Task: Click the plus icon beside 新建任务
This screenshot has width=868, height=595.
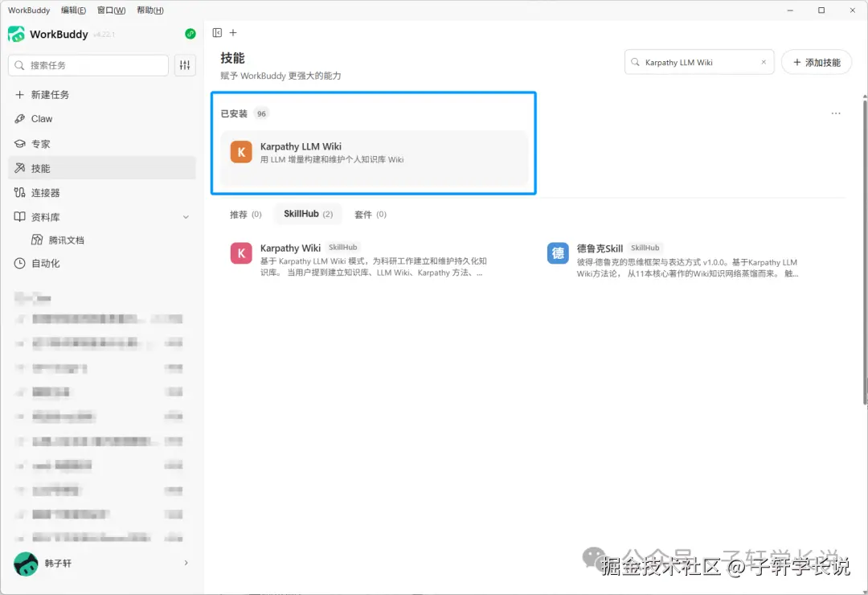Action: pyautogui.click(x=19, y=95)
